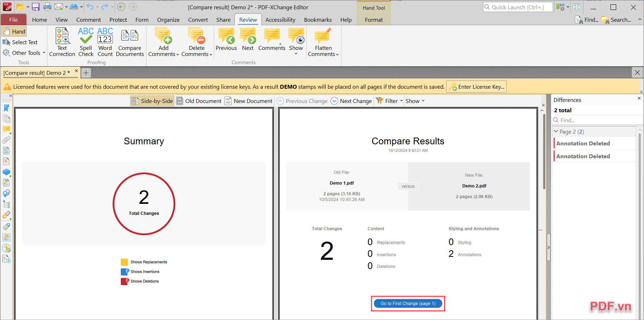The height and width of the screenshot is (320, 644).
Task: Click the Save icon in quick access bar
Action: coord(36,7)
